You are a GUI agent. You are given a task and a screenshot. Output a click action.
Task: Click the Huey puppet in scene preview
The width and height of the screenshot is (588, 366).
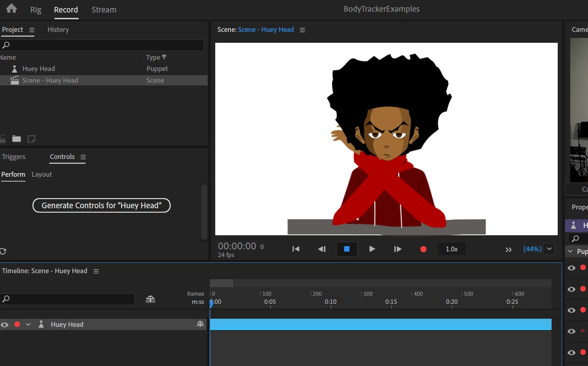click(388, 141)
